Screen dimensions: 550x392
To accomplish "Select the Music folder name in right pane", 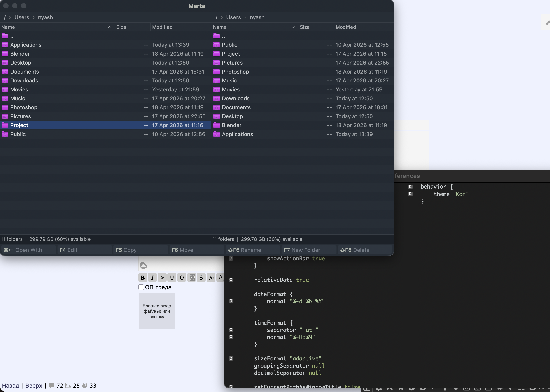I will pos(229,81).
